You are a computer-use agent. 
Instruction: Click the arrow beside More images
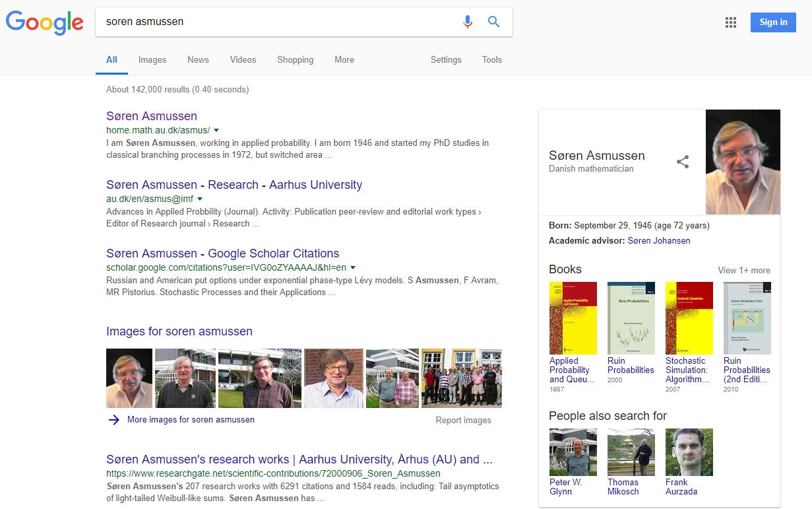coord(114,420)
